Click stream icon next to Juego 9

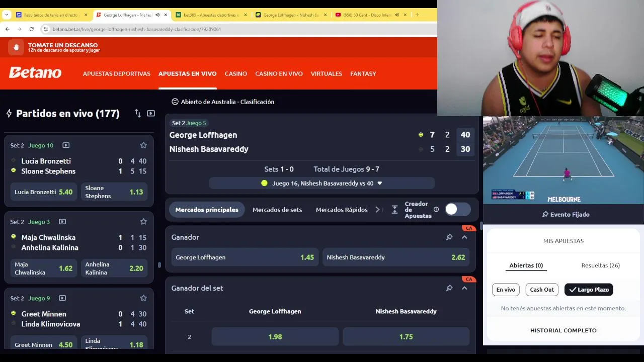click(x=62, y=298)
